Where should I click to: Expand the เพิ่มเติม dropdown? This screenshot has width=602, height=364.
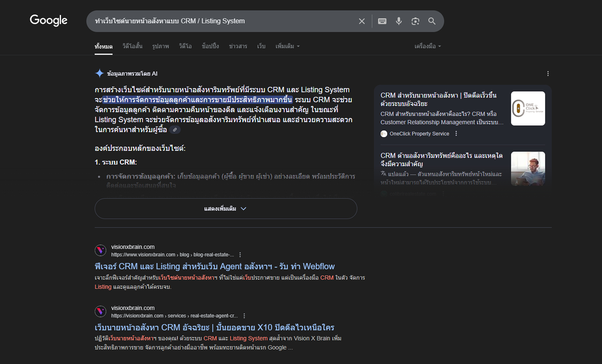click(288, 46)
